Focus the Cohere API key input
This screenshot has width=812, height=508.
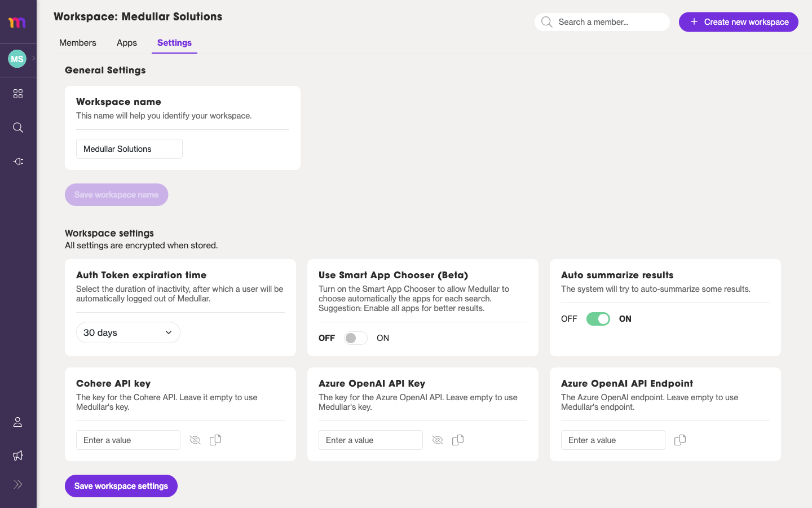pos(128,440)
